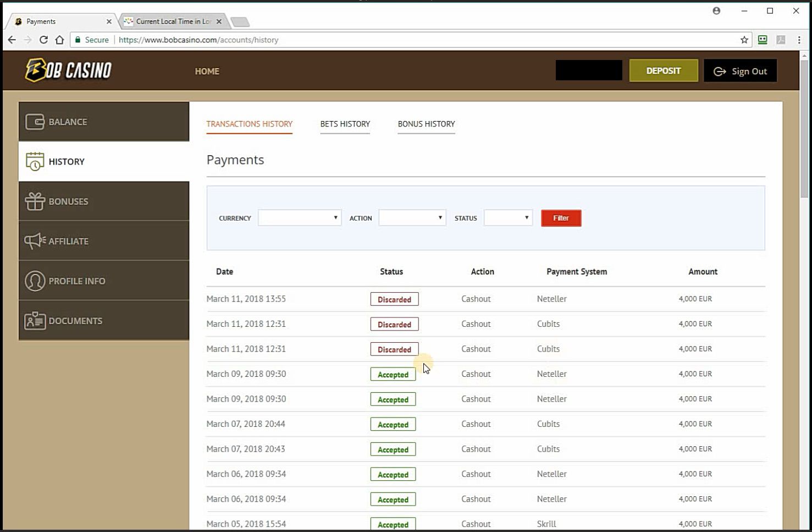Click the red Filter button

pyautogui.click(x=561, y=218)
